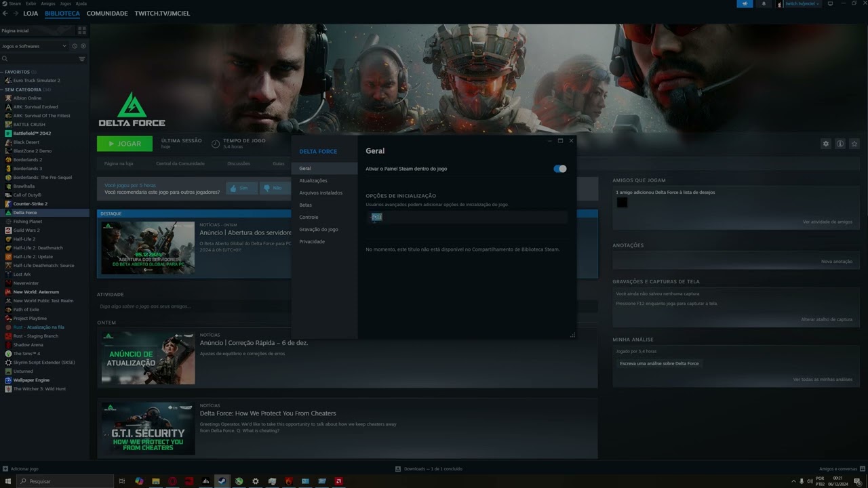This screenshot has height=488, width=868.
Task: Select Euro Truck Simulator 2 in library
Action: pyautogui.click(x=37, y=81)
